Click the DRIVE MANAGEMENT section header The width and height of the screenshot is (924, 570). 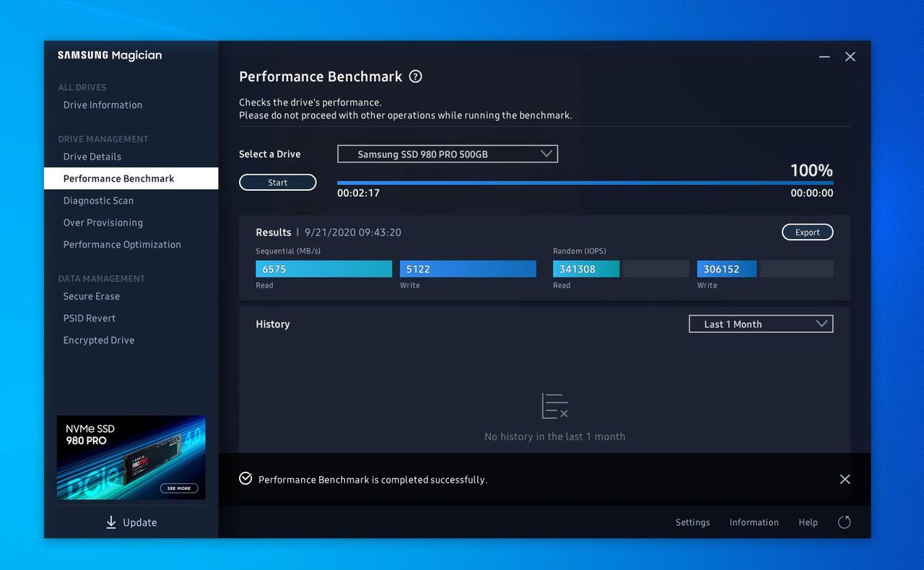click(103, 139)
